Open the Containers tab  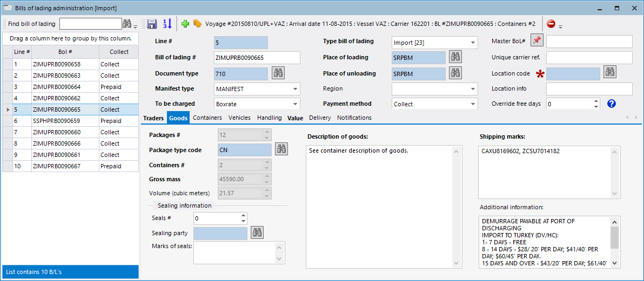tap(207, 118)
